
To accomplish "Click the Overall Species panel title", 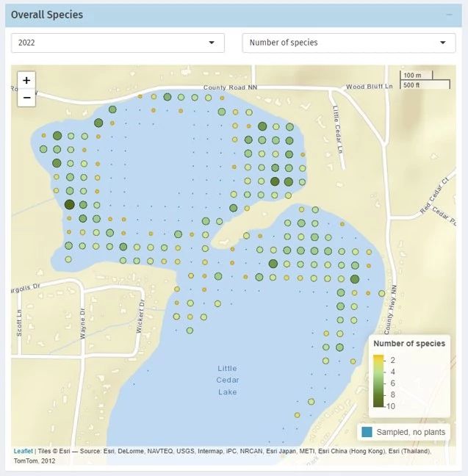I will point(47,15).
